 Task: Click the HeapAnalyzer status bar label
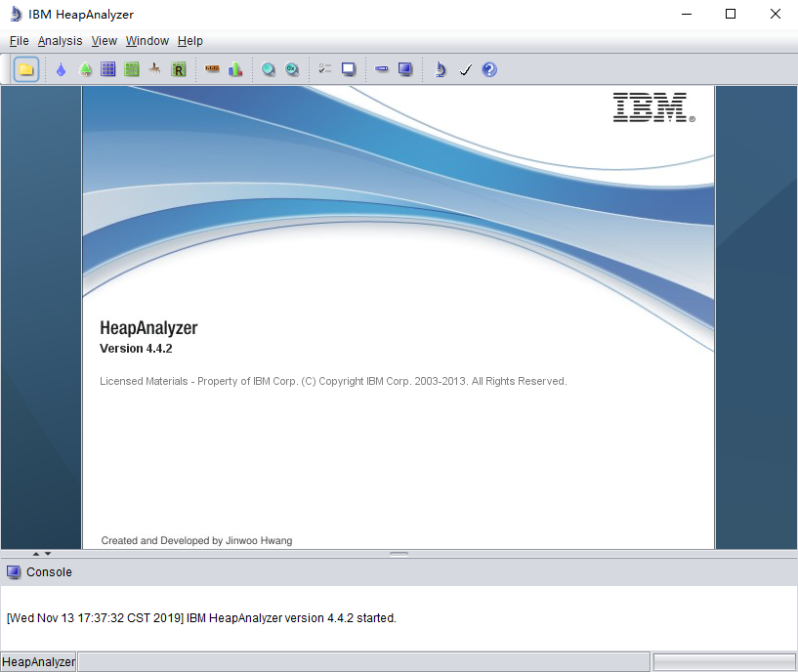[38, 662]
